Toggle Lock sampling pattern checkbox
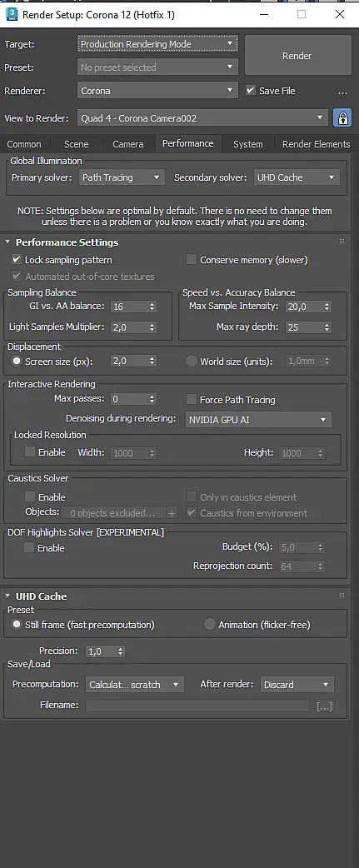Screen dimensions: 359x868 (x=17, y=260)
